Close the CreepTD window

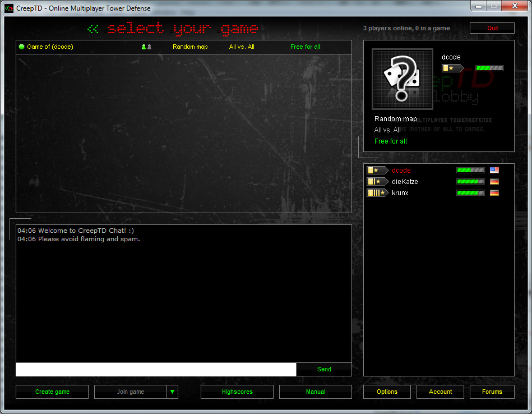pyautogui.click(x=515, y=6)
